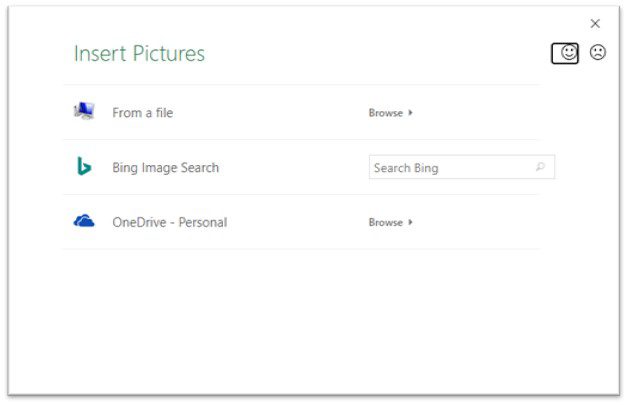Image resolution: width=628 pixels, height=405 pixels.
Task: Select the From a file label
Action: (x=143, y=113)
